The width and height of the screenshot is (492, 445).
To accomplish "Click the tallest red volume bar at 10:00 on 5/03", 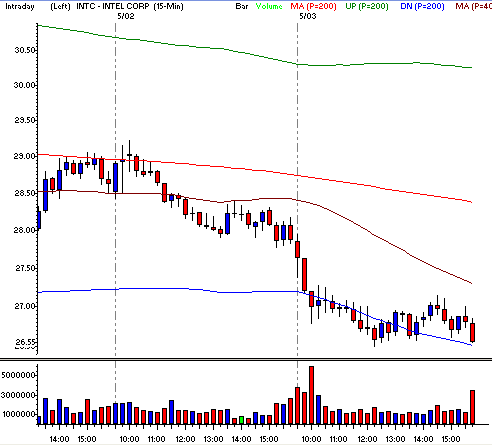I will [x=311, y=395].
